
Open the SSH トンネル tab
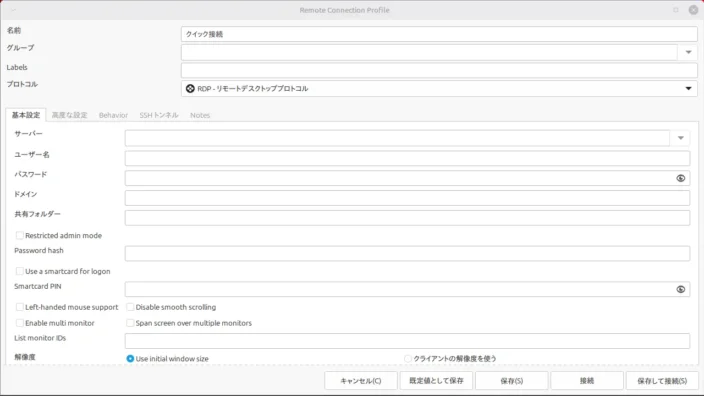coord(159,115)
